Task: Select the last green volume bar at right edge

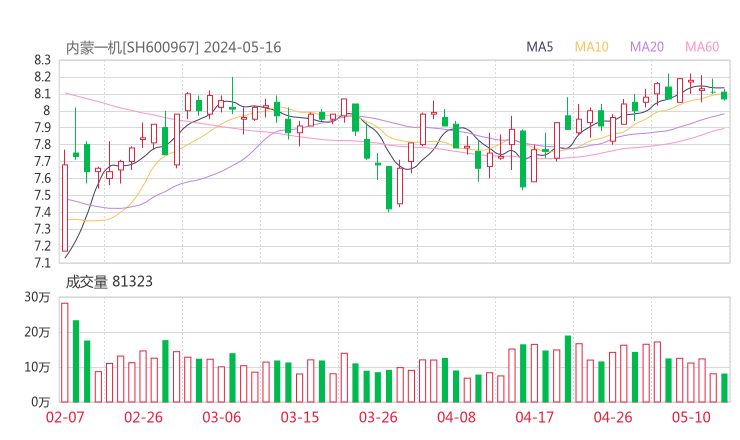Action: tap(724, 388)
